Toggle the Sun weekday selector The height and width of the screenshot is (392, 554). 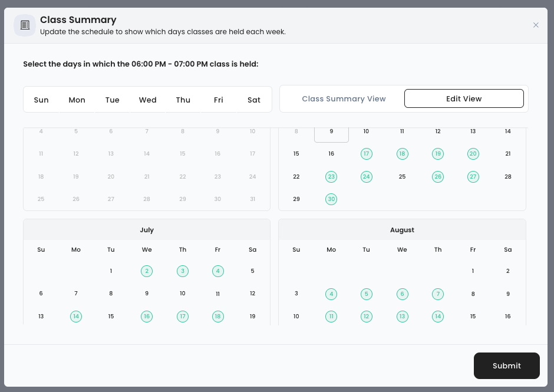point(41,100)
